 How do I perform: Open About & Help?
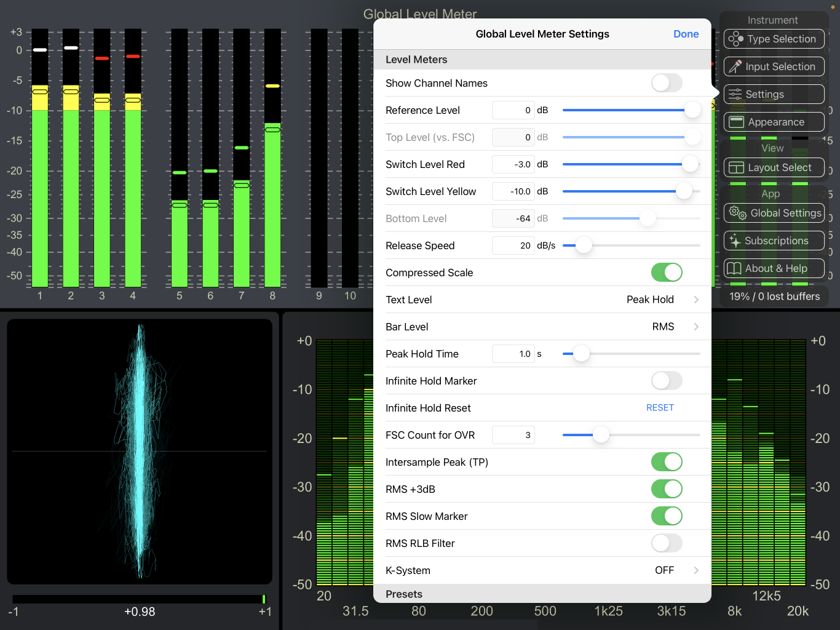[x=774, y=268]
